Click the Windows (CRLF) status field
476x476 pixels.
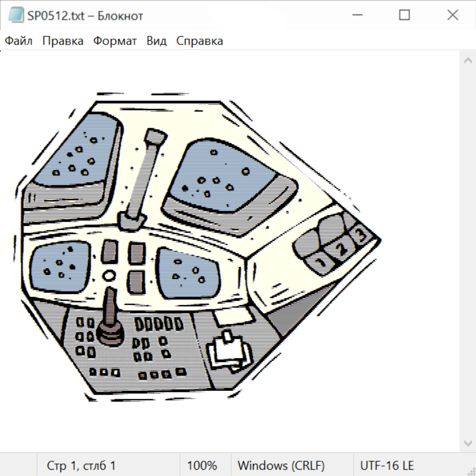pos(281,465)
